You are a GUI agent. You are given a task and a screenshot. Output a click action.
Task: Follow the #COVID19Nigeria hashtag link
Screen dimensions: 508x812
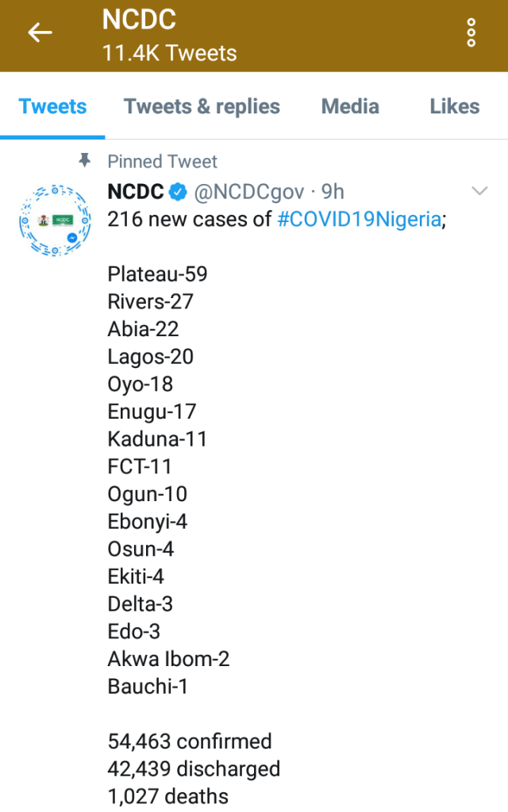point(359,220)
